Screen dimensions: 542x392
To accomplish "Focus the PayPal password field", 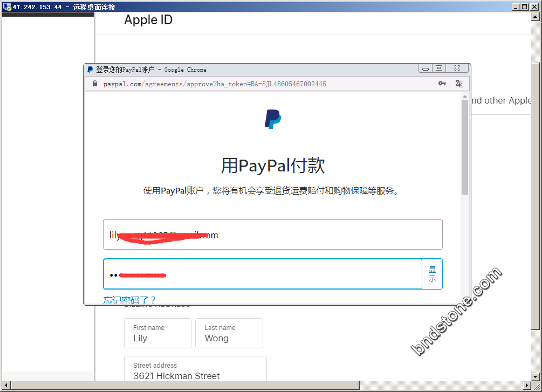I will pyautogui.click(x=263, y=274).
